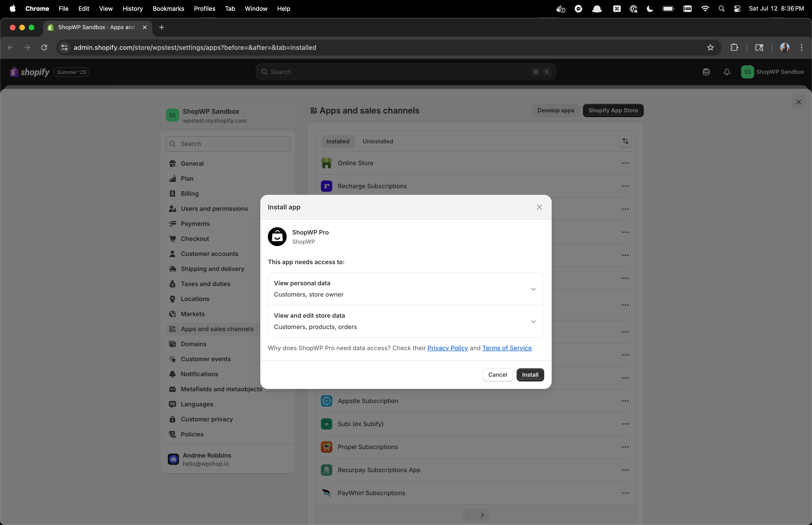Click the Propel Subscriptions app icon

(326, 447)
